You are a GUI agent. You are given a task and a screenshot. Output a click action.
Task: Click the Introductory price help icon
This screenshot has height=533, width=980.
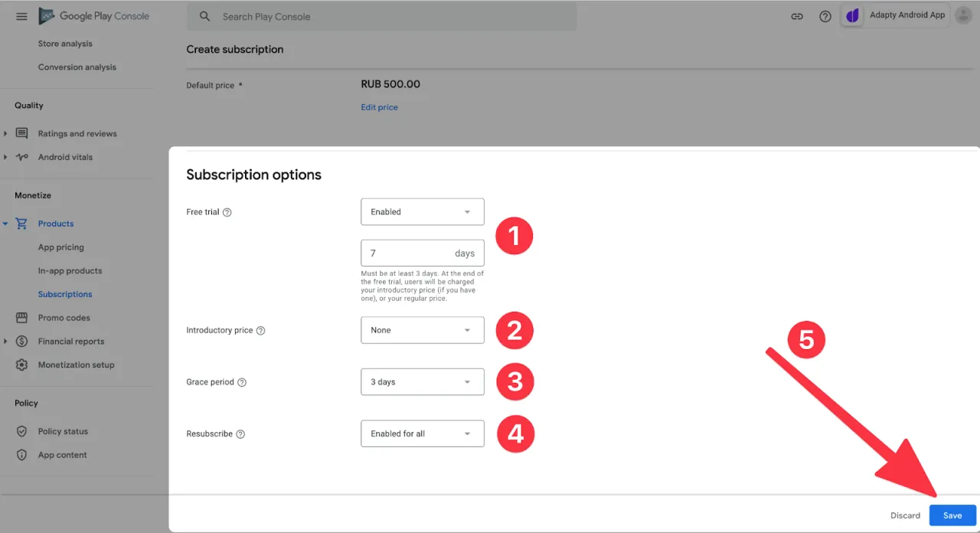point(260,331)
